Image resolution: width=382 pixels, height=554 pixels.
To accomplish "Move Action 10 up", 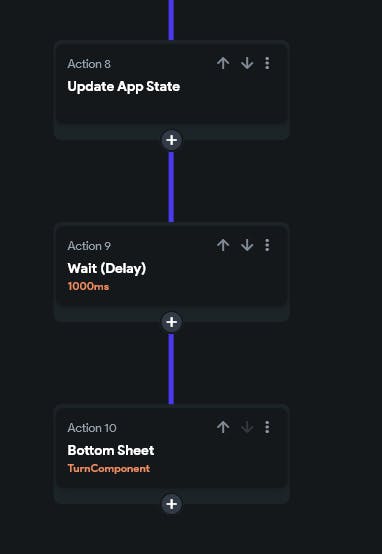I will coord(223,427).
